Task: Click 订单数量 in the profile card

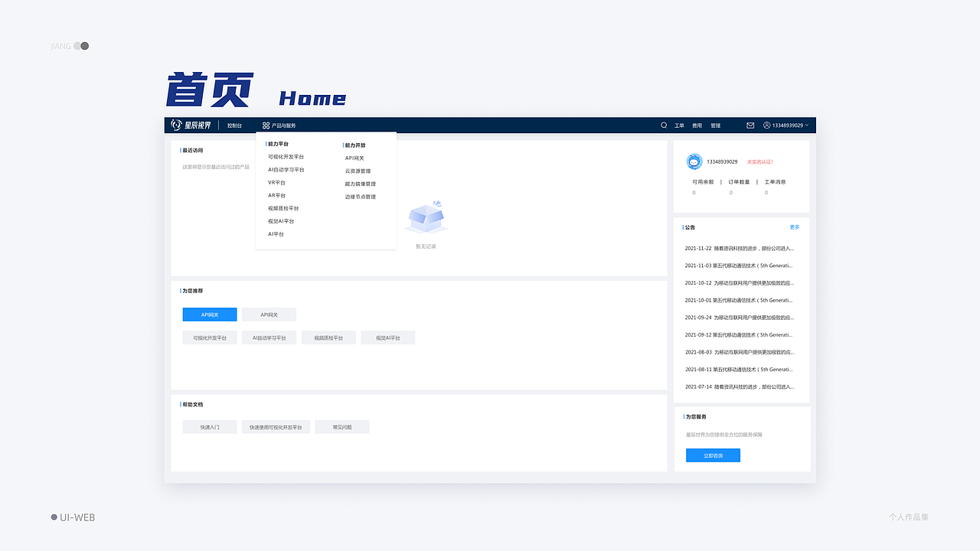Action: tap(739, 182)
